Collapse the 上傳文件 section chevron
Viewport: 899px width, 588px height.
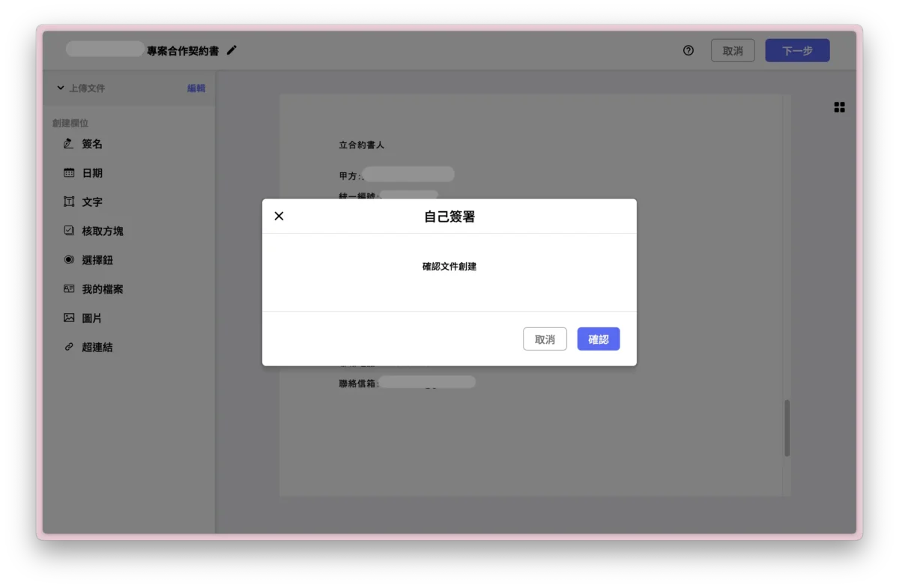coord(60,88)
